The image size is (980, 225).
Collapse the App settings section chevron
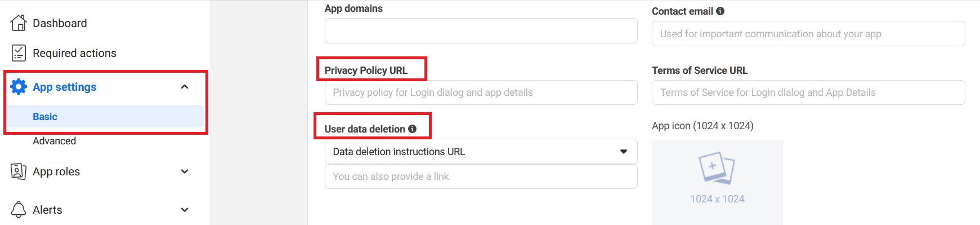point(185,87)
